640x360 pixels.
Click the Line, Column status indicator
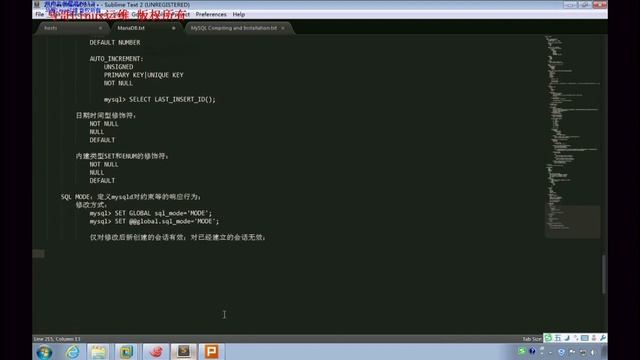[x=57, y=339]
